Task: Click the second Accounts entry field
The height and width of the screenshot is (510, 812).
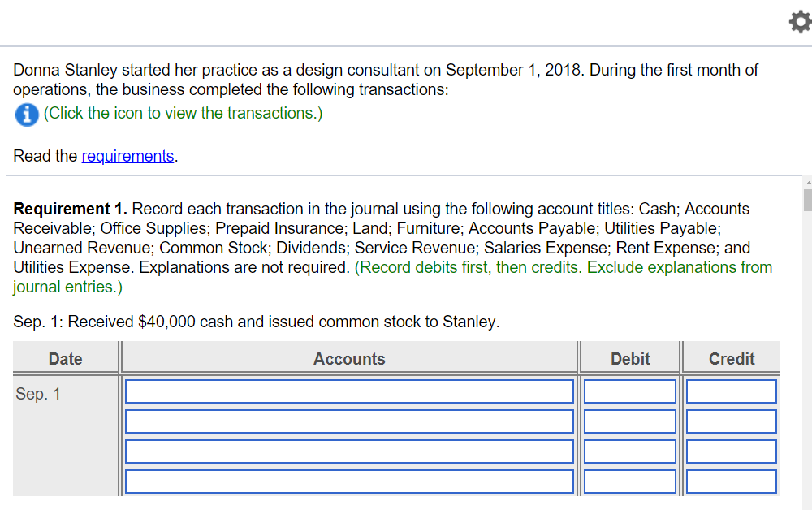Action: (349, 421)
